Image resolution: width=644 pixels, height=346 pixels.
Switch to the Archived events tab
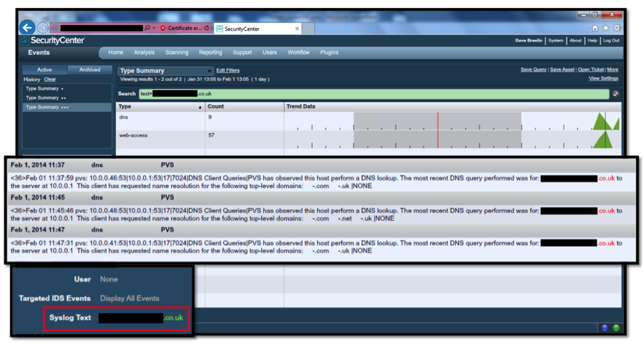pyautogui.click(x=89, y=70)
